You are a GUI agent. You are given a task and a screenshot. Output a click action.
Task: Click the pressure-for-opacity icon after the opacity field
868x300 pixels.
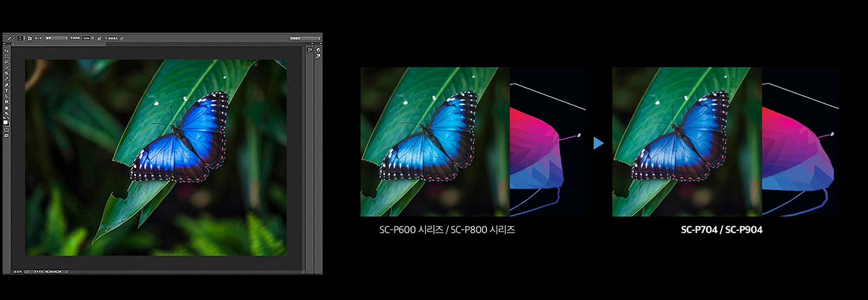pyautogui.click(x=100, y=38)
